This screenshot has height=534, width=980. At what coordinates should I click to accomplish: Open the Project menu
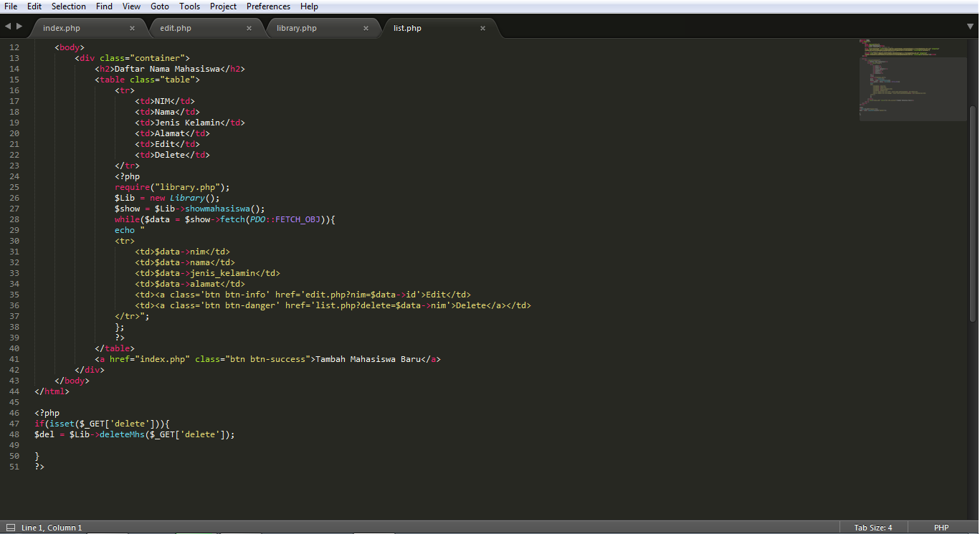click(x=223, y=6)
